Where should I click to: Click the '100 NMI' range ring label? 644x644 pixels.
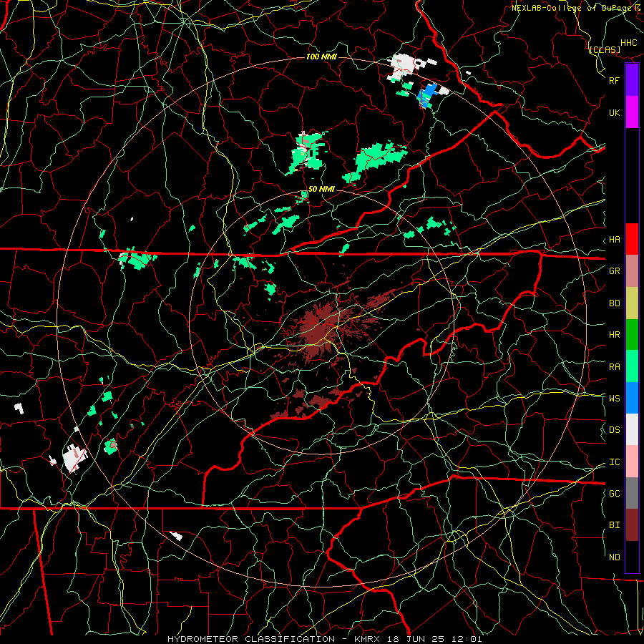pos(321,57)
